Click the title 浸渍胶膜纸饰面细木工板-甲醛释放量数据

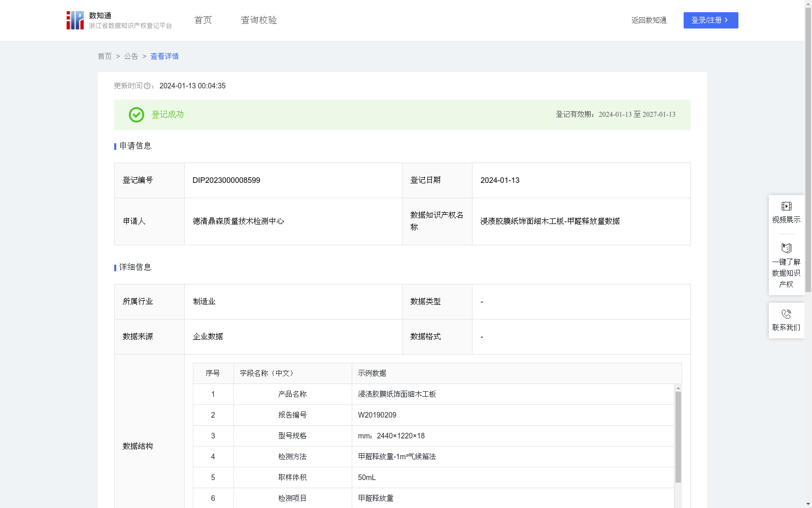550,221
